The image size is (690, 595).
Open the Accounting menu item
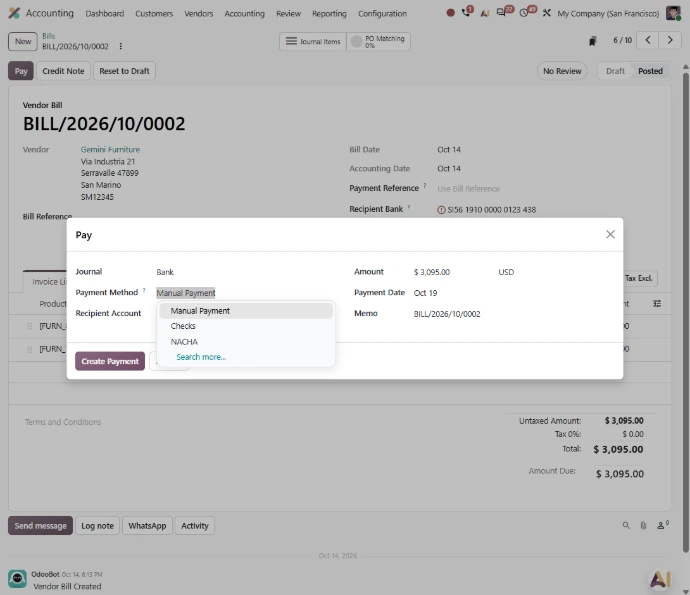tap(245, 14)
